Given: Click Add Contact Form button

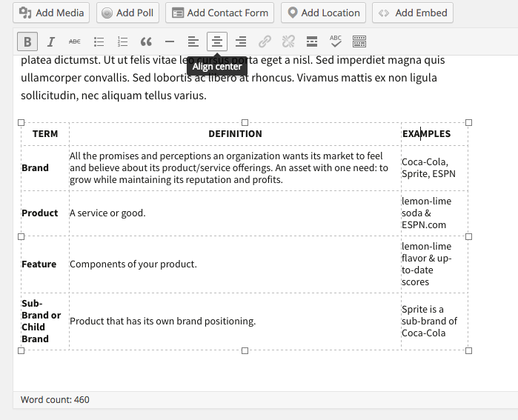Looking at the screenshot, I should tap(219, 13).
